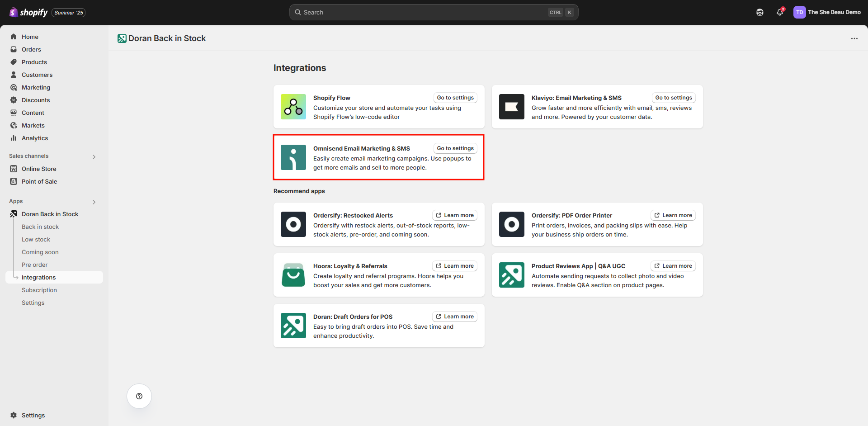This screenshot has height=426, width=868.
Task: Click the Doran Back in Stock sidebar app icon
Action: (x=14, y=214)
